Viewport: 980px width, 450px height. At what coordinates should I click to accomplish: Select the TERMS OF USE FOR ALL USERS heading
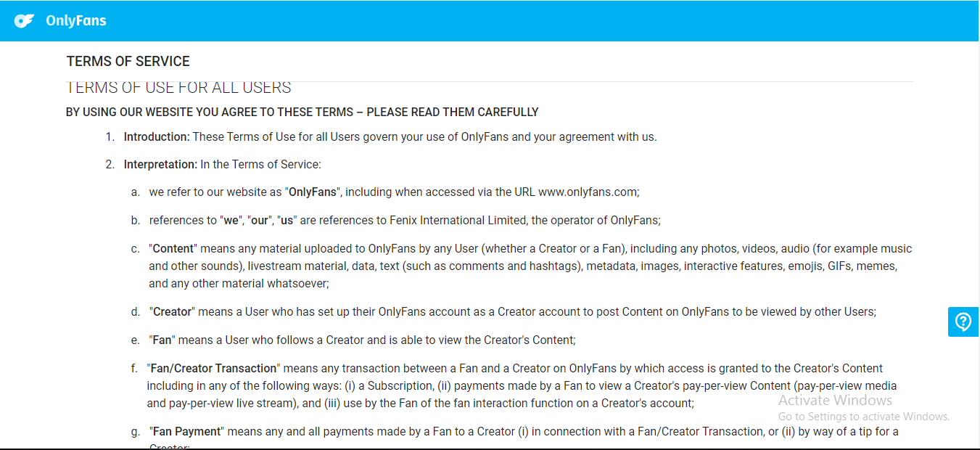[x=178, y=86]
